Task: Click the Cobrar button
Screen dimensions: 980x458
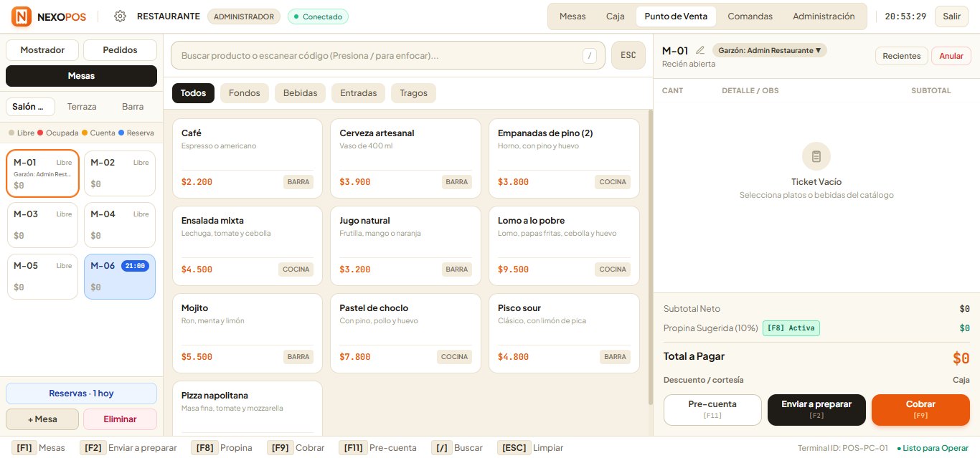Action: coord(920,409)
